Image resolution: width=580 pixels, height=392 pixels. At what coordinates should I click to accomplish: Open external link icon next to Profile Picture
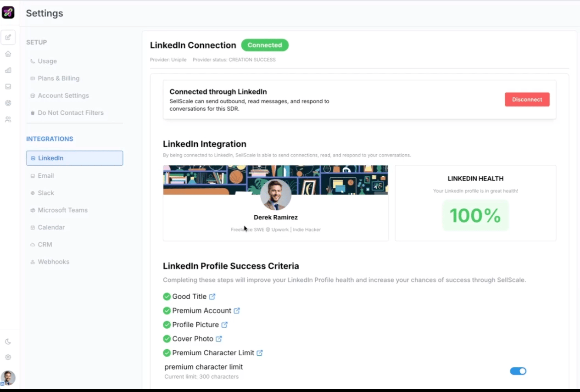(224, 325)
